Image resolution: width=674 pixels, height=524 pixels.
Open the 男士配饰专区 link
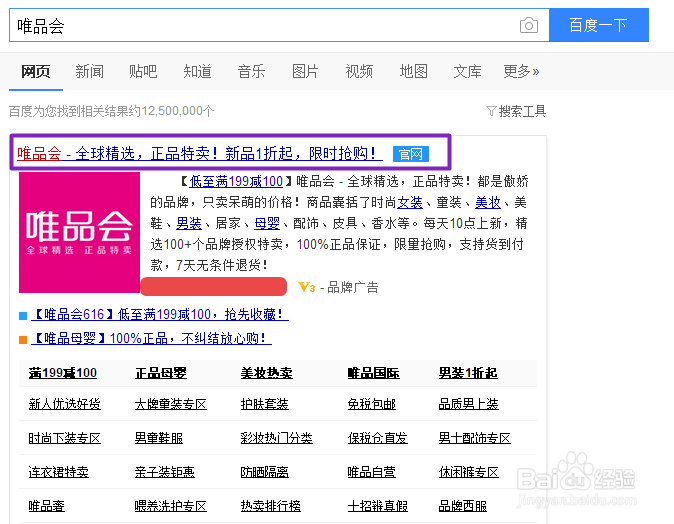(475, 438)
